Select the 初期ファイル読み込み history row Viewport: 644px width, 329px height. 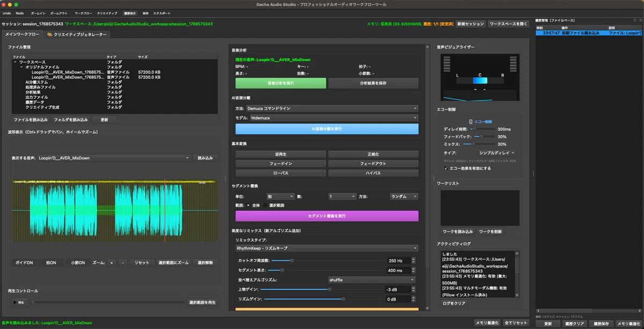point(589,33)
